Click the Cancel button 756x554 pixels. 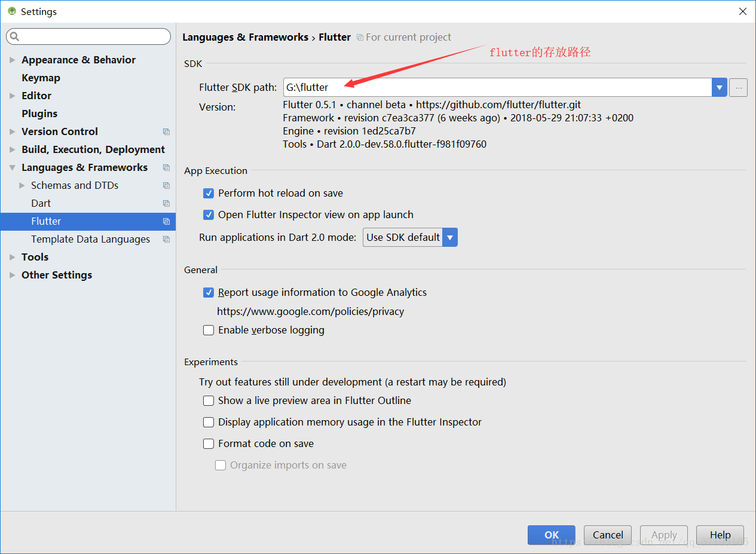coord(608,535)
